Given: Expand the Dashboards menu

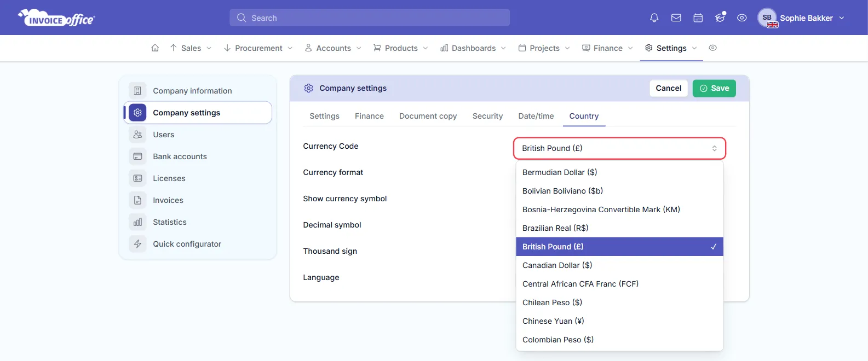Looking at the screenshot, I should click(x=473, y=48).
